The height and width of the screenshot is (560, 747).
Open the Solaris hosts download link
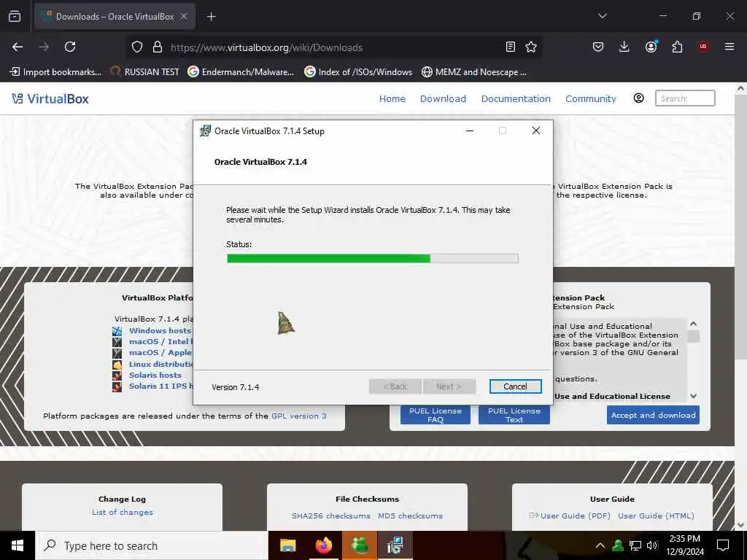point(155,375)
